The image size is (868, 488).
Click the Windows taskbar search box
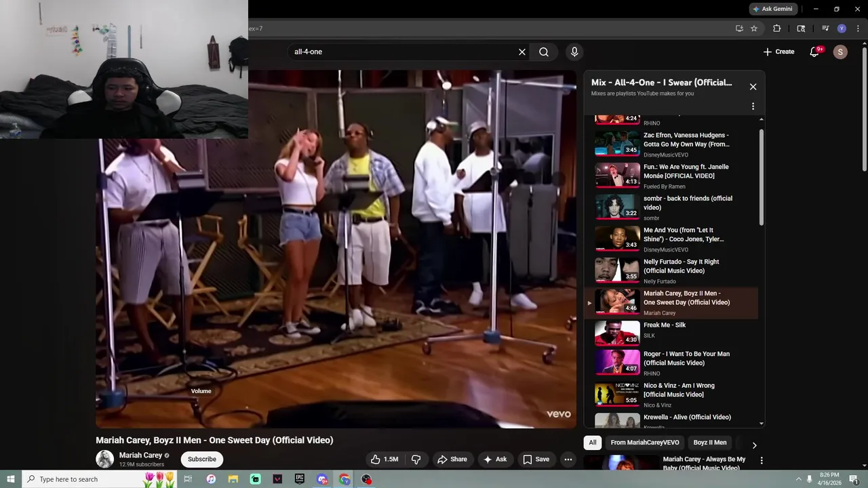pos(98,479)
